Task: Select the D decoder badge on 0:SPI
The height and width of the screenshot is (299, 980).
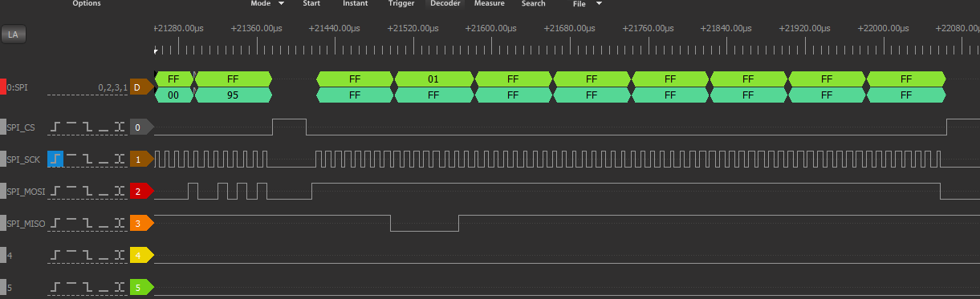Action: (140, 87)
